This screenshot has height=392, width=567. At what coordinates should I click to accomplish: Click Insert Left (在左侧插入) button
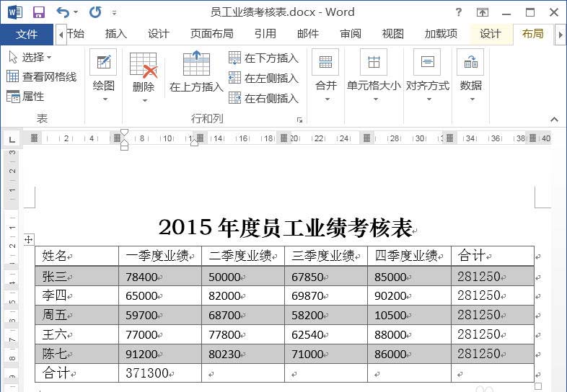(x=263, y=78)
